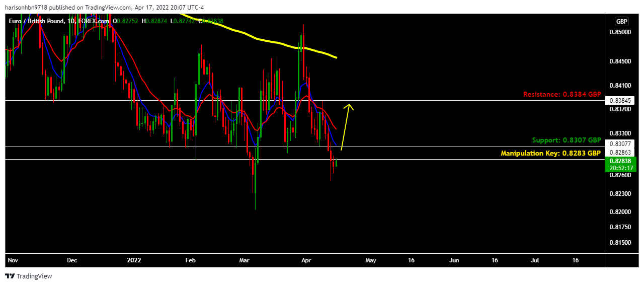Image resolution: width=644 pixels, height=285 pixels.
Task: Click the 0.84500 price axis label
Action: tap(620, 61)
